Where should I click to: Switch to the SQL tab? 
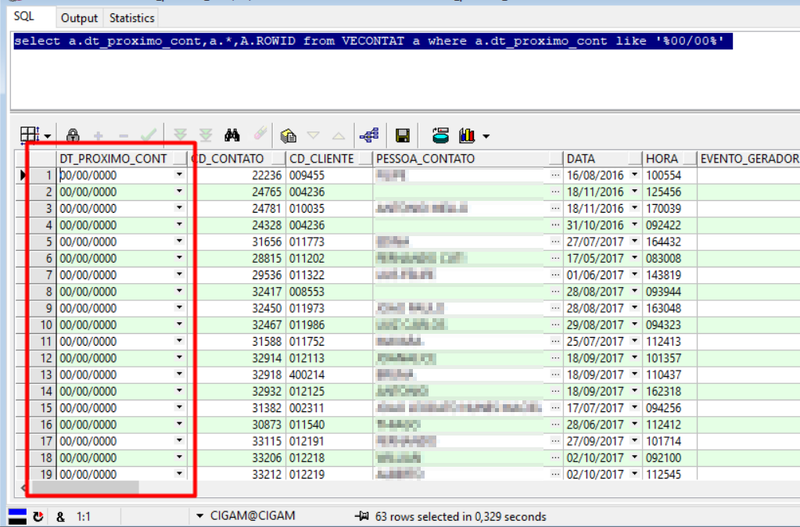(x=23, y=16)
